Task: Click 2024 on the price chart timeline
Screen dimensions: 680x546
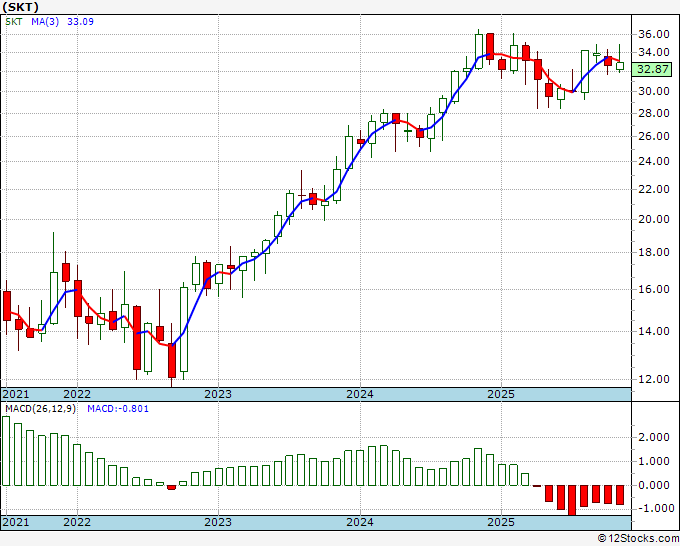Action: click(x=360, y=394)
